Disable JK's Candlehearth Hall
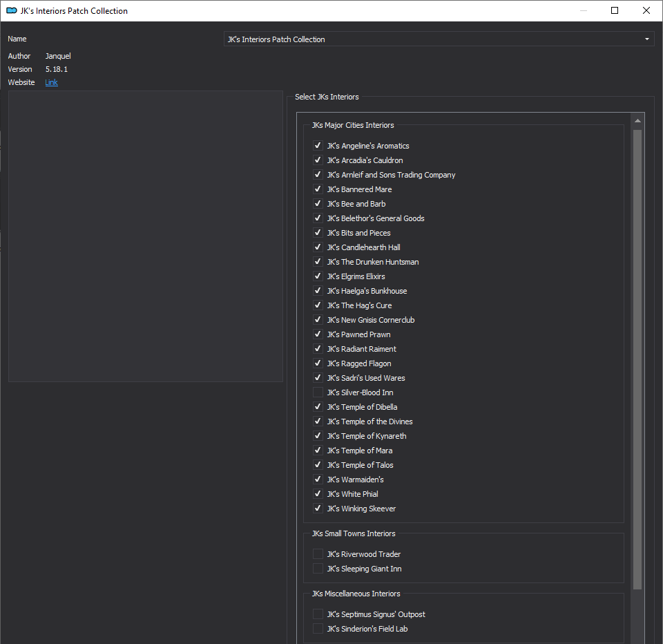The height and width of the screenshot is (644, 663). pyautogui.click(x=318, y=247)
